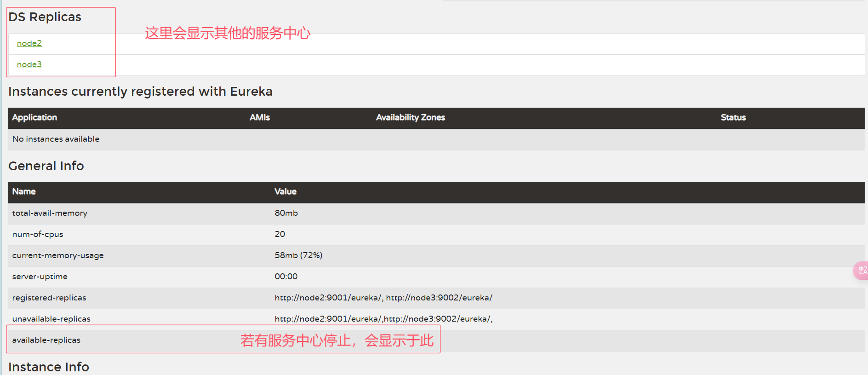Click the registered-replicas URL text
The image size is (868, 375).
pos(383,298)
